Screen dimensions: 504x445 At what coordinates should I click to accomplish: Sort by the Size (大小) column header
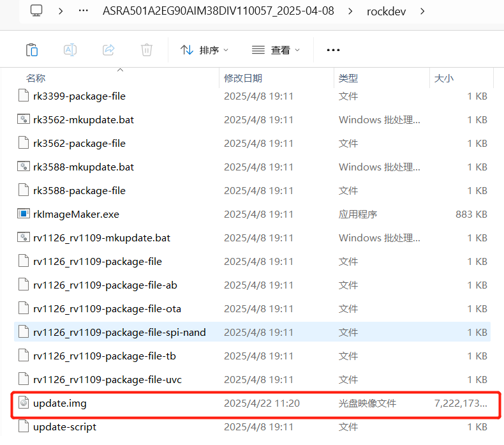pyautogui.click(x=443, y=78)
